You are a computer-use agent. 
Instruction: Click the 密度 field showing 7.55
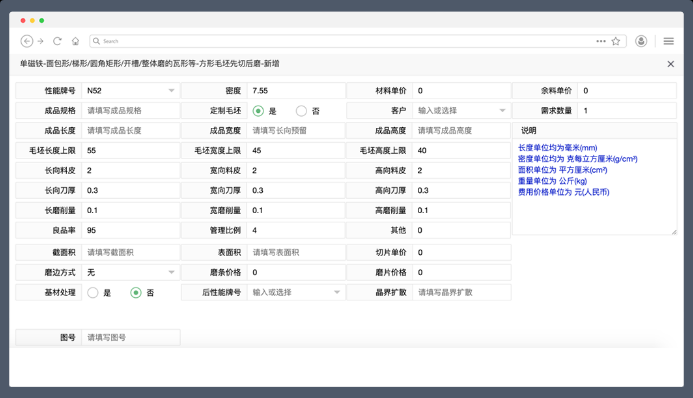point(296,91)
